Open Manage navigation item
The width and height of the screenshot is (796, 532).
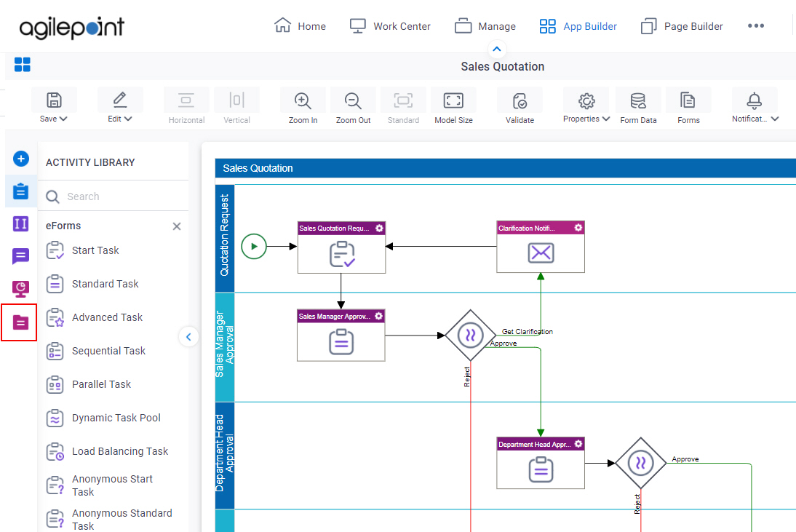click(x=485, y=26)
